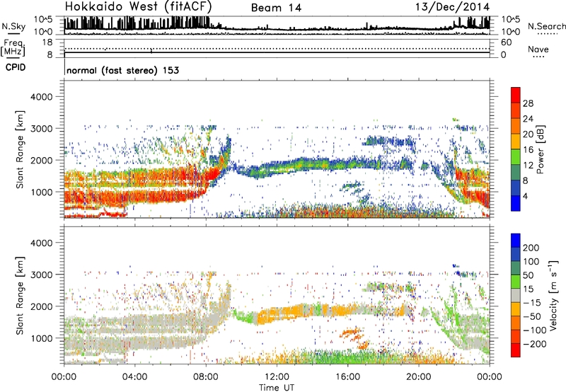This screenshot has width=566, height=392.
Task: Click 'normal (fast stereo) 153' text
Action: (122, 70)
